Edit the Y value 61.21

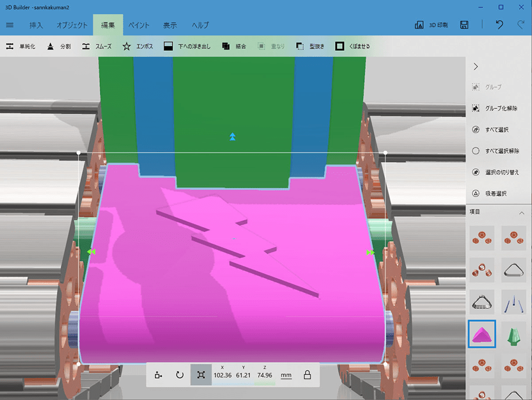[244, 375]
